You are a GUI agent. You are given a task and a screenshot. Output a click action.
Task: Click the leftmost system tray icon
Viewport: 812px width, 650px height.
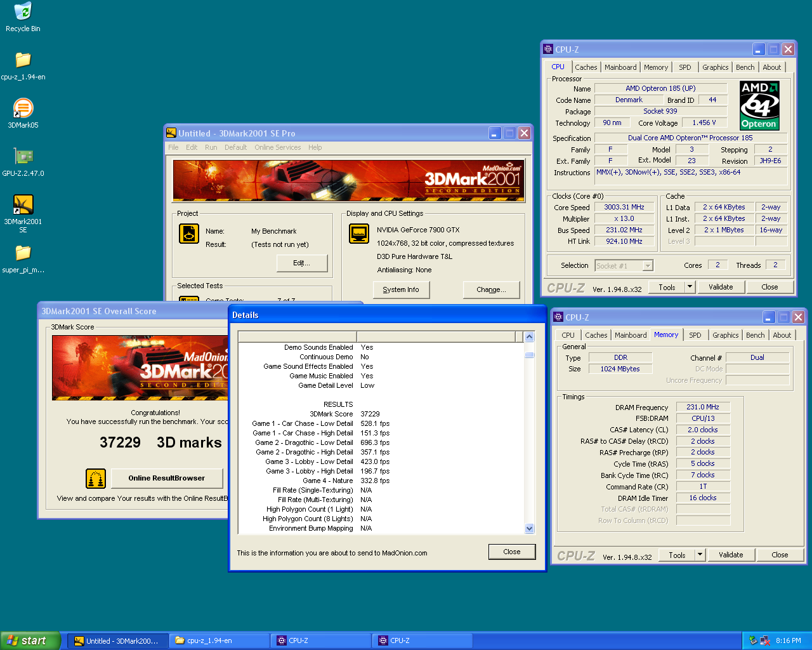click(753, 640)
